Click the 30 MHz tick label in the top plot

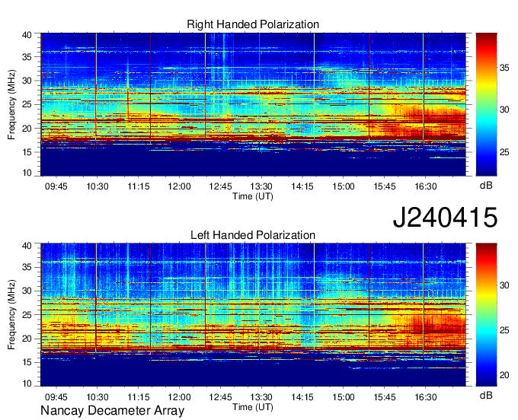27,81
